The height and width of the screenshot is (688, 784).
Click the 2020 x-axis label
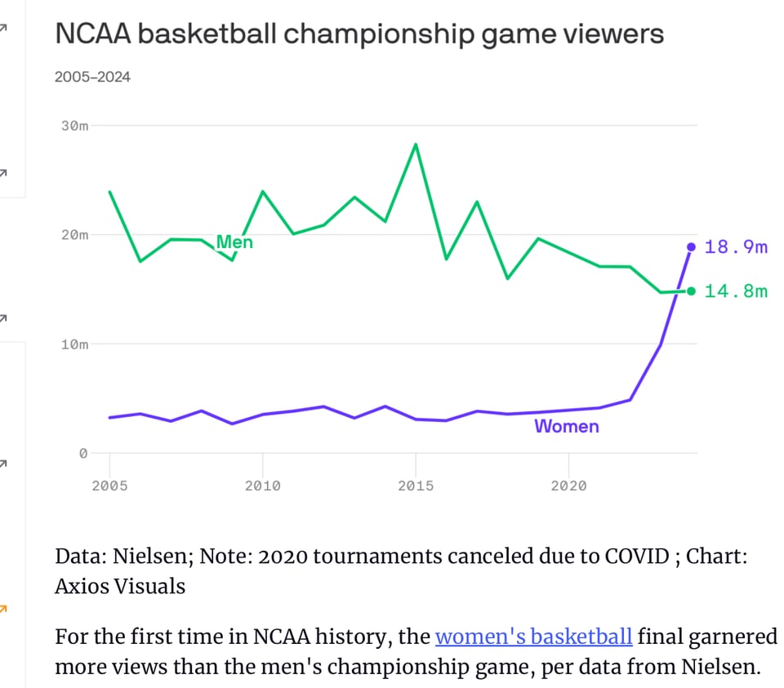tap(568, 486)
